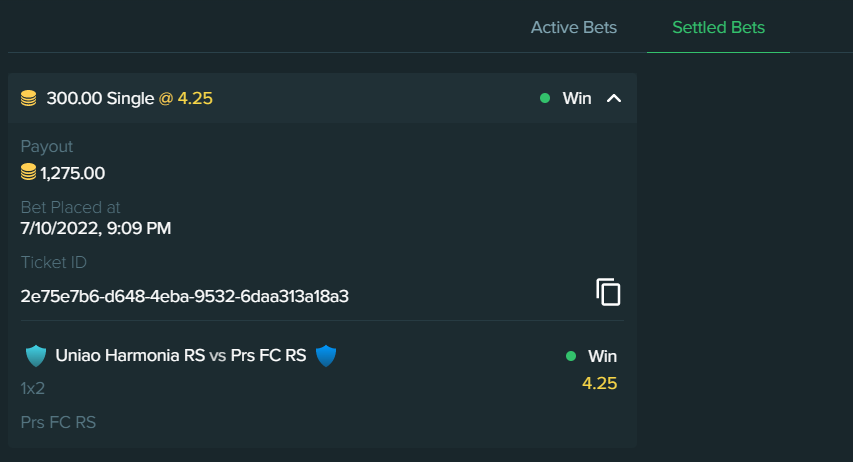Click the payout coin stack icon
The width and height of the screenshot is (853, 462).
click(x=29, y=173)
